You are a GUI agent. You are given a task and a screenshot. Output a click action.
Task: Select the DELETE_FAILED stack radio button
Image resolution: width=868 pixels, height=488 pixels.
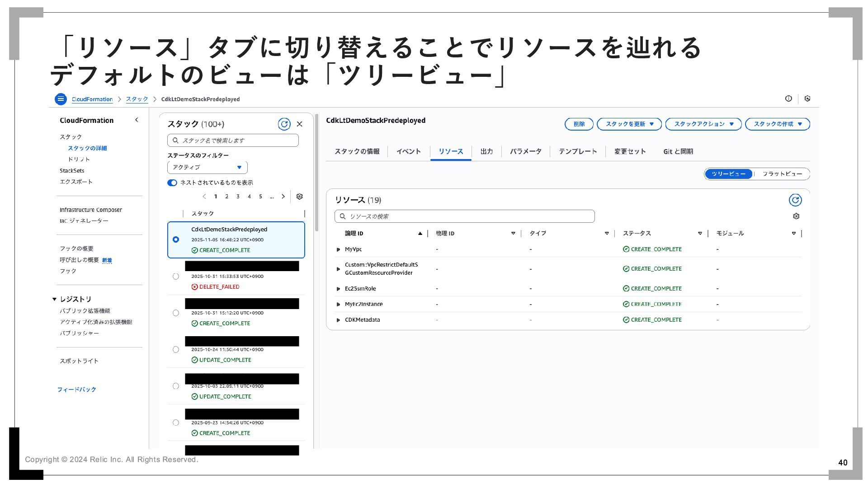(x=176, y=277)
